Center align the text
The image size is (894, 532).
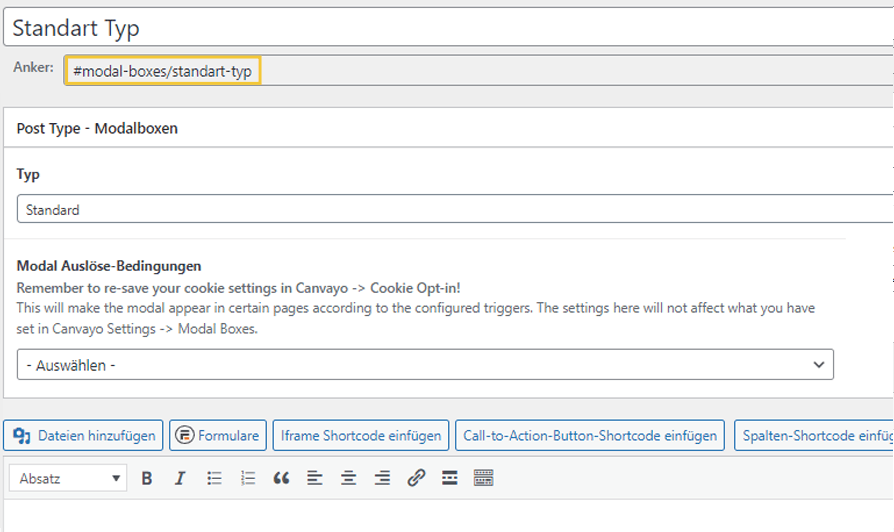coord(348,478)
